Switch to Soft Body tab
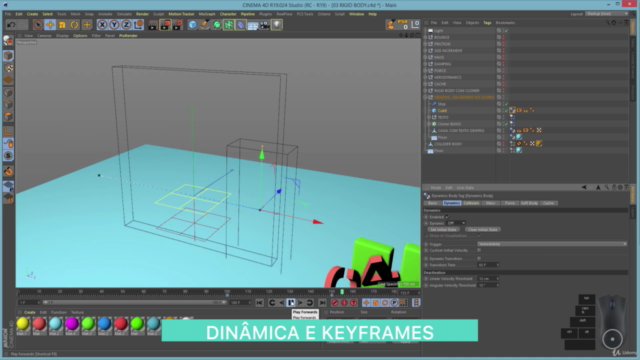640x360 pixels. click(529, 203)
